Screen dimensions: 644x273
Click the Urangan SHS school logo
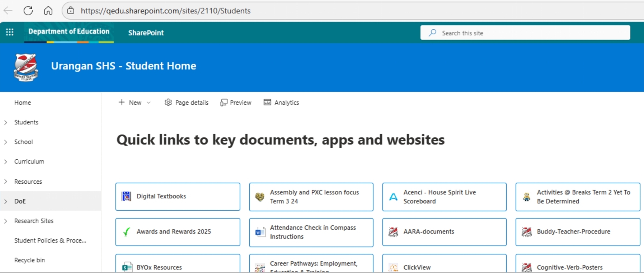[26, 67]
